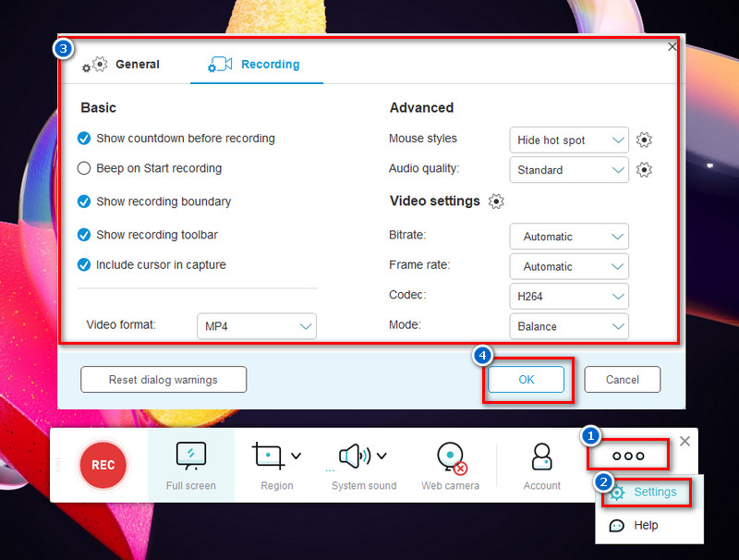The height and width of the screenshot is (560, 739).
Task: Toggle Show recording toolbar
Action: coord(84,235)
